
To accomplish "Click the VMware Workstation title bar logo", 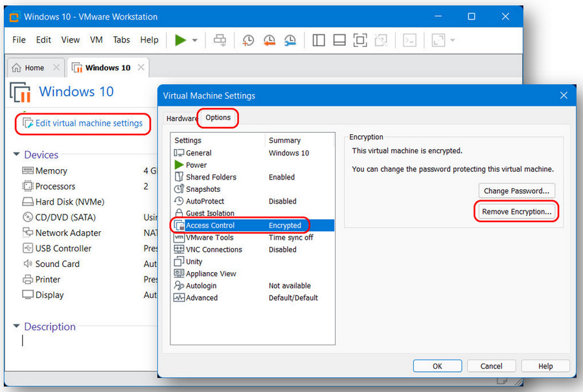I will pyautogui.click(x=14, y=17).
